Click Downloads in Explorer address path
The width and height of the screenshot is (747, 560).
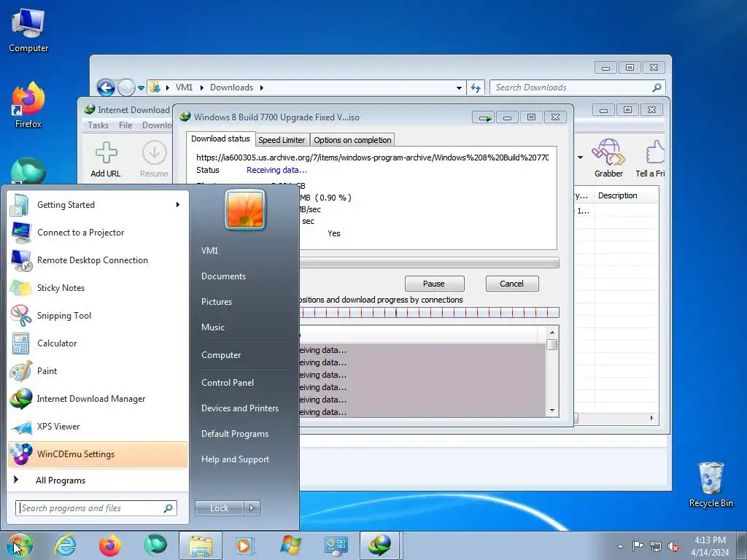pos(231,87)
